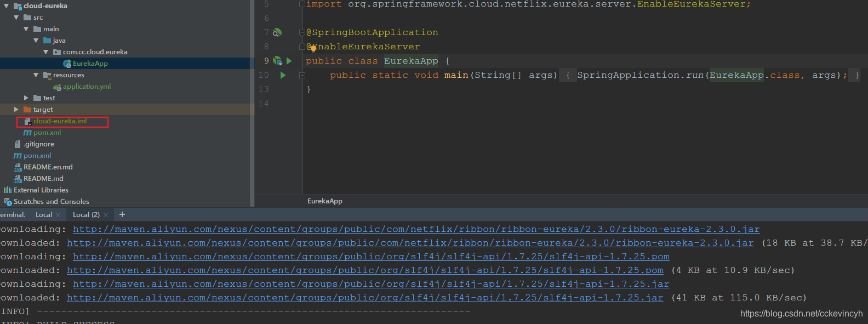This screenshot has height=324, width=868.
Task: Click the EurekaApp class icon in the project tree
Action: (67, 64)
